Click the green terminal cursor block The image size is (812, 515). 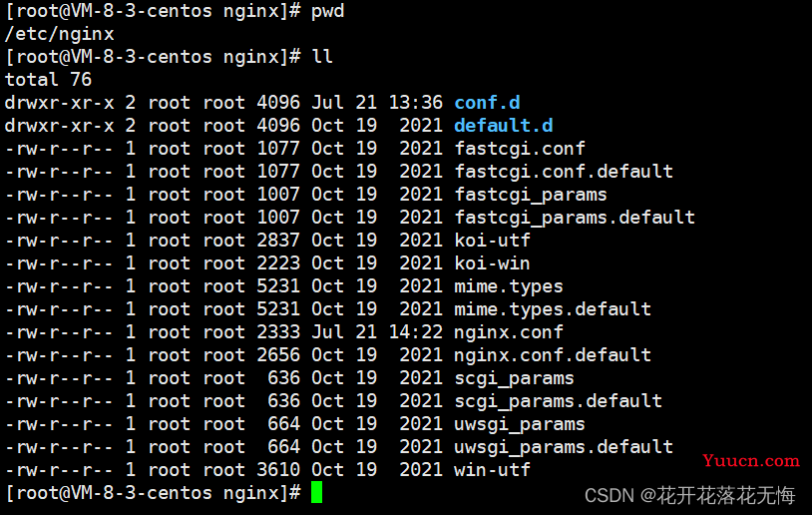coord(316,492)
